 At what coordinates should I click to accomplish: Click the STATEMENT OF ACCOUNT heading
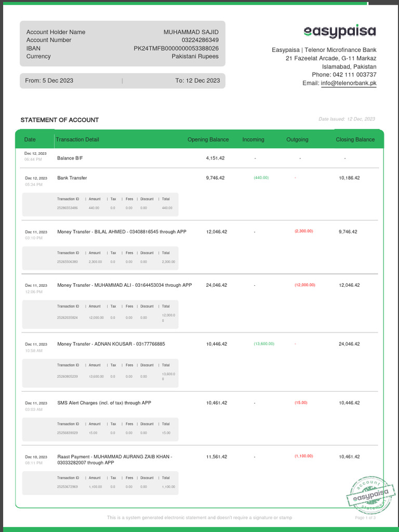tap(59, 120)
